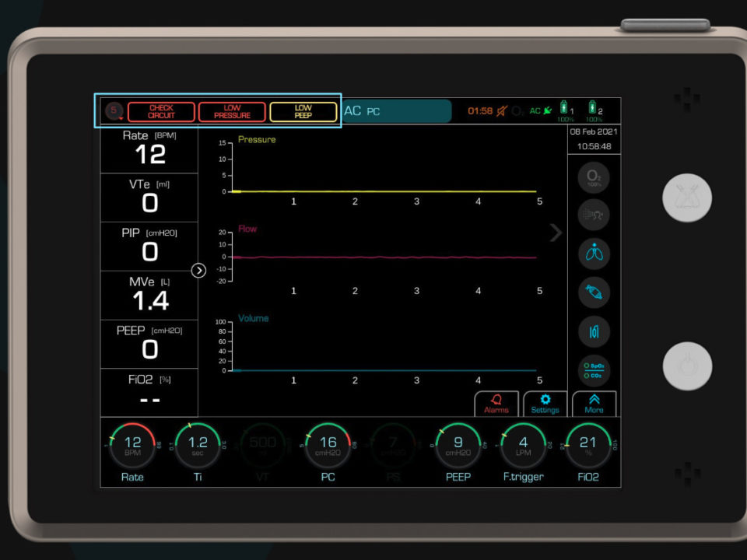
Task: Toggle the SpO2/CO2 monitoring button
Action: tap(594, 370)
